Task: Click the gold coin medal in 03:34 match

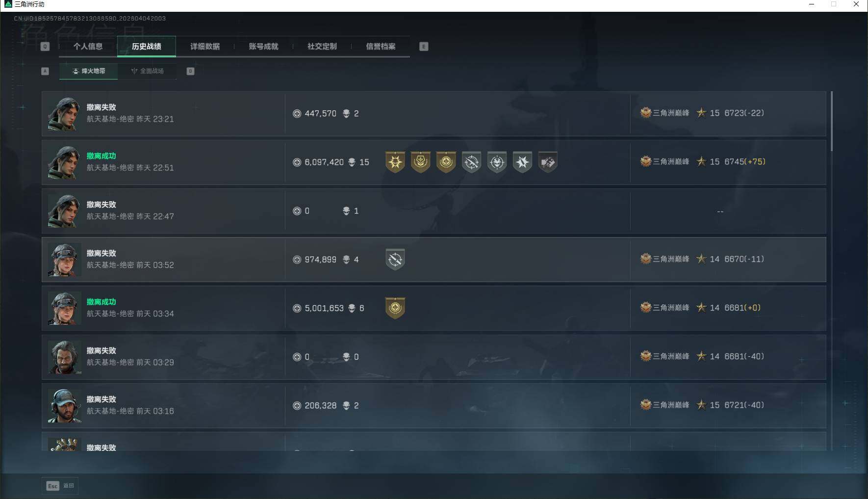Action: [x=395, y=308]
